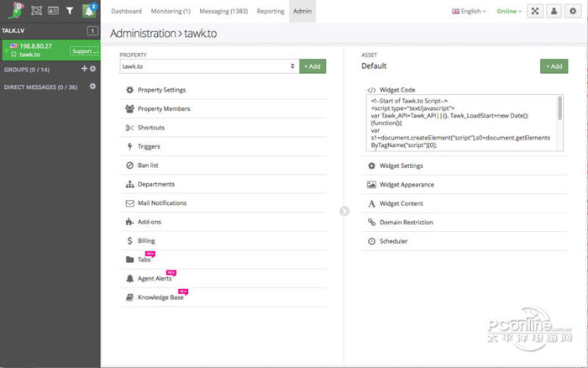Image resolution: width=588 pixels, height=368 pixels.
Task: Switch to the Dashboard tab
Action: coord(126,11)
